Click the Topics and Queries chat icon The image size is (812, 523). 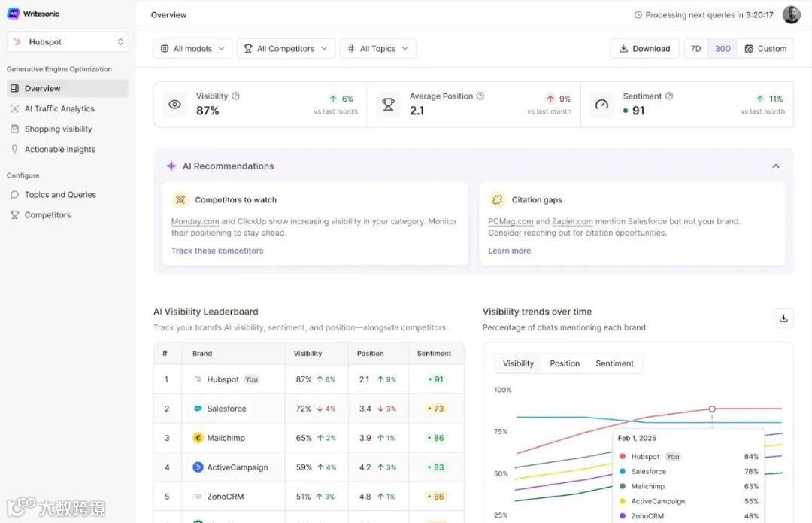(14, 195)
